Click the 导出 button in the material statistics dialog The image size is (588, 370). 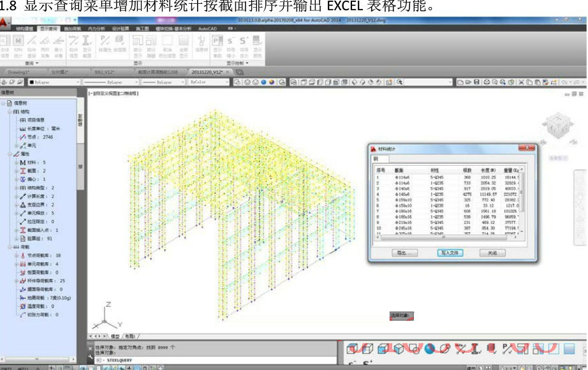click(404, 253)
